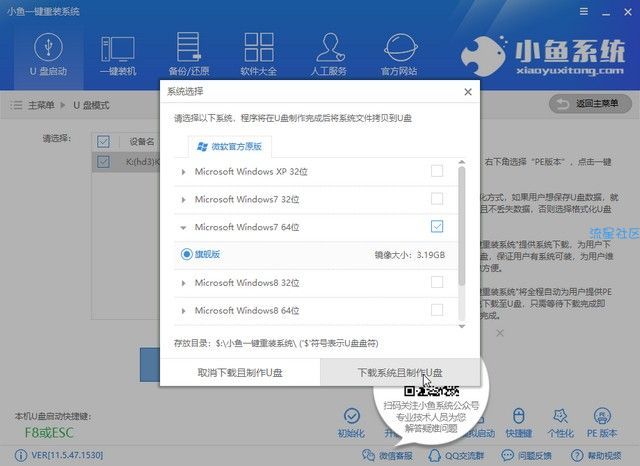Select the 微软官方原版 tab

click(229, 146)
